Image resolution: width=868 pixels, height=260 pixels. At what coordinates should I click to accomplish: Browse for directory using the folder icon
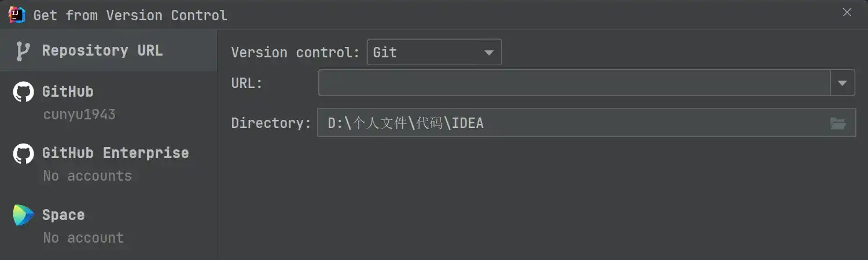click(x=838, y=123)
